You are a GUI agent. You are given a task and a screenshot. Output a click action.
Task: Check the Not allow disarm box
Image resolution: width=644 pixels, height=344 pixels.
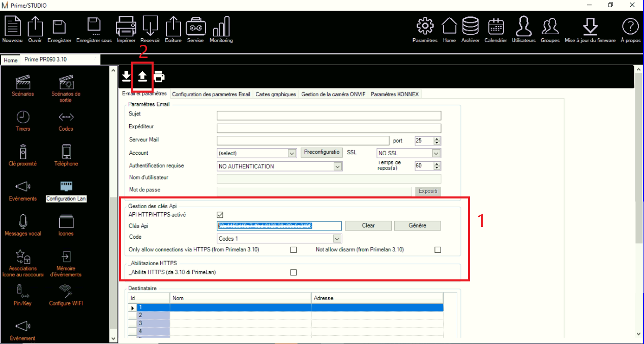pos(437,250)
